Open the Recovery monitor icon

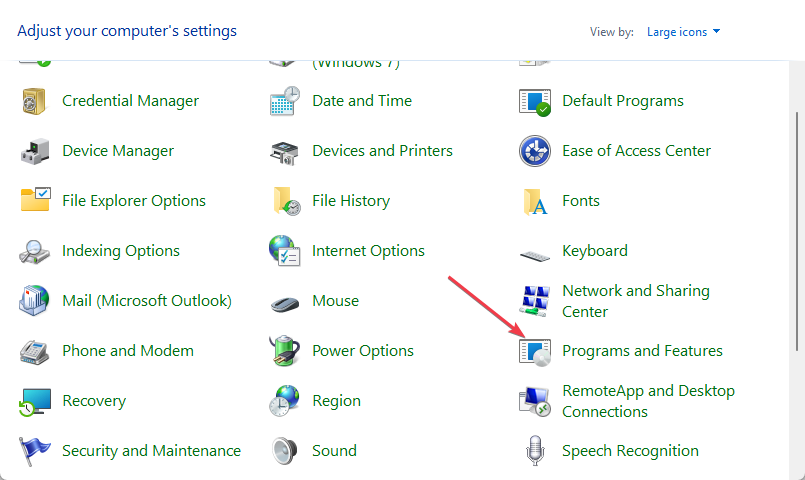pyautogui.click(x=35, y=401)
